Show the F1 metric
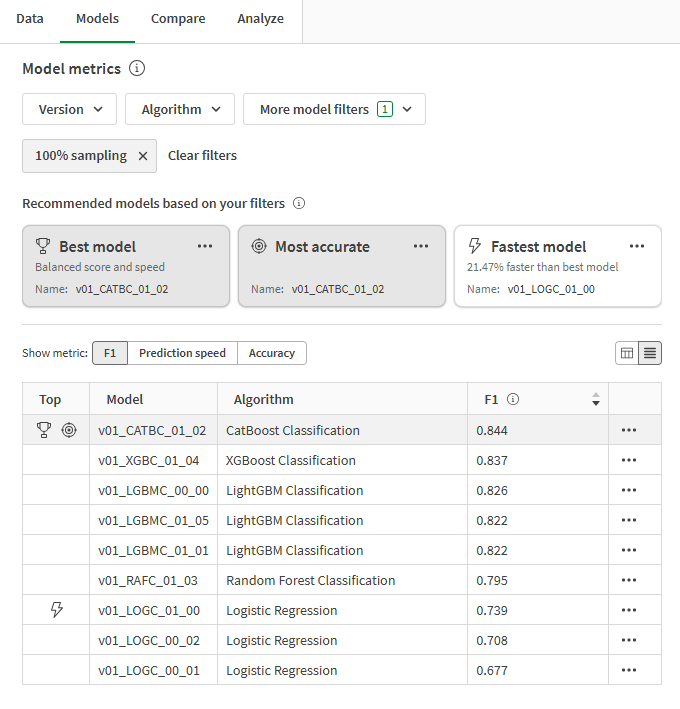 109,353
